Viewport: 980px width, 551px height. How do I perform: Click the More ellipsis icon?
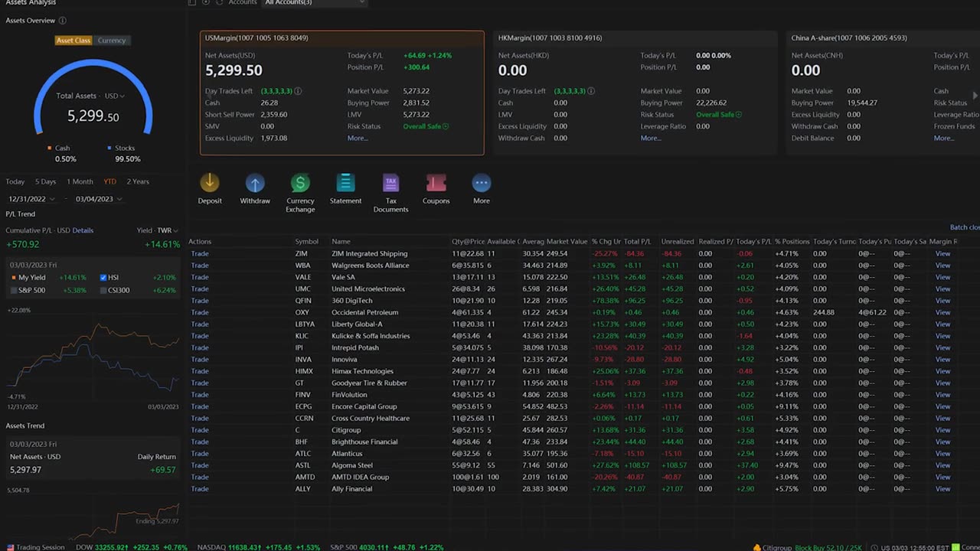click(x=481, y=183)
